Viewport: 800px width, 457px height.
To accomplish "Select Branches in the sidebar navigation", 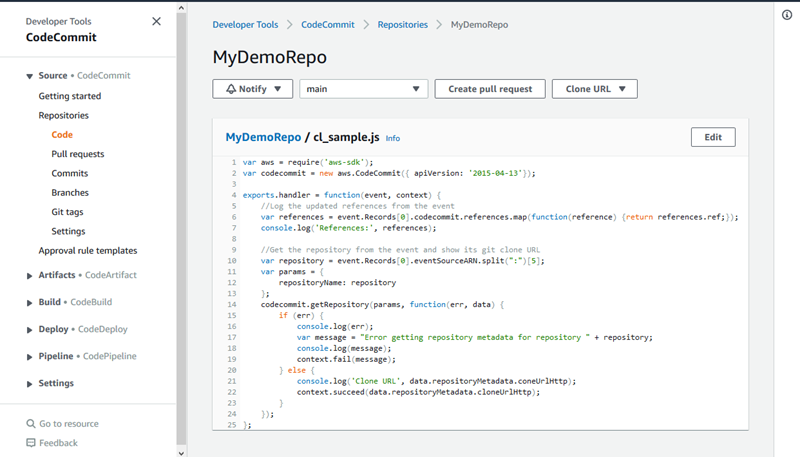I will click(70, 193).
